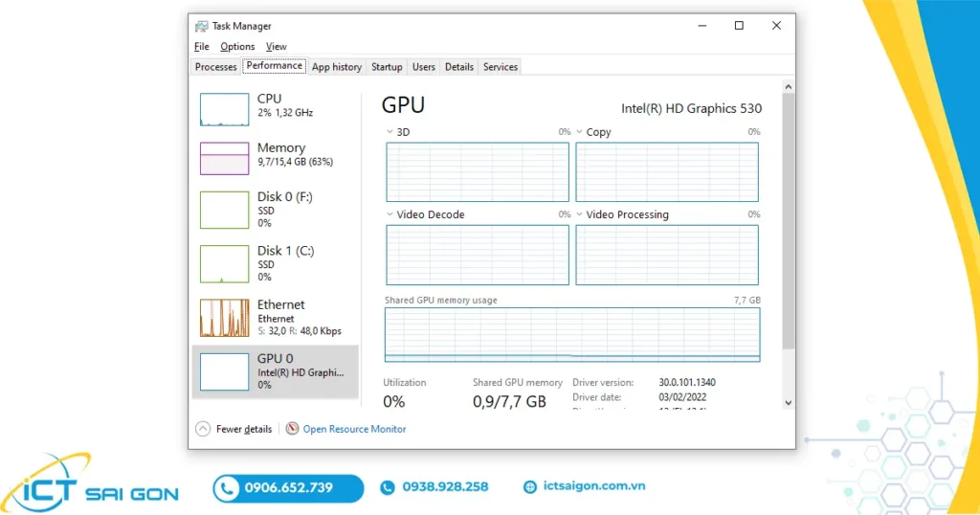Click the '9,7/15,4 GB (63%)' memory text

pos(295,162)
